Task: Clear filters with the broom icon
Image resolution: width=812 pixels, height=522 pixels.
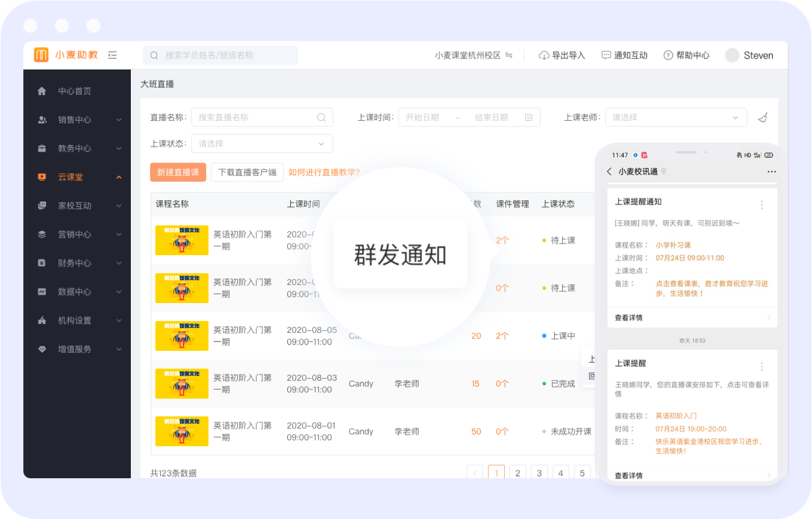Action: point(763,117)
